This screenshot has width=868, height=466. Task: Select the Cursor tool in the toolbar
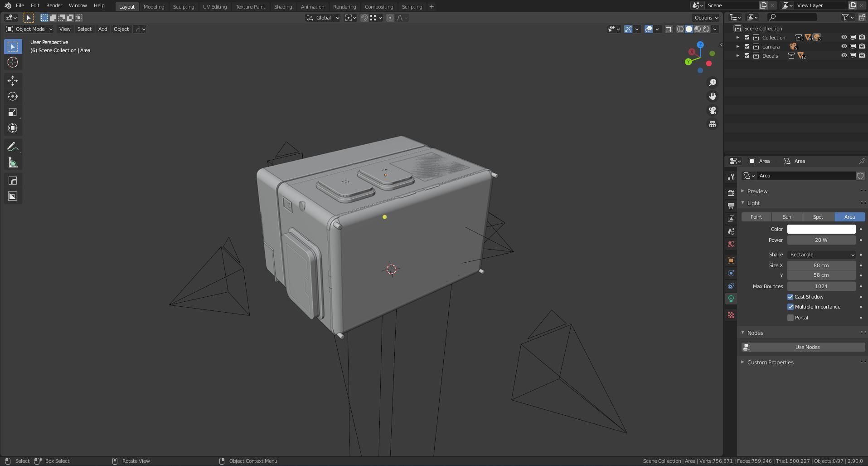click(x=13, y=62)
